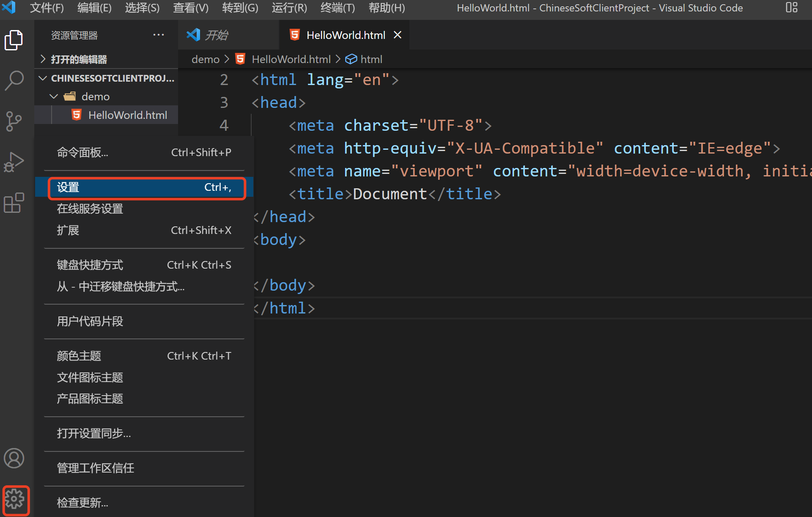
Task: Click the 资源管理器 panel title
Action: pos(74,35)
